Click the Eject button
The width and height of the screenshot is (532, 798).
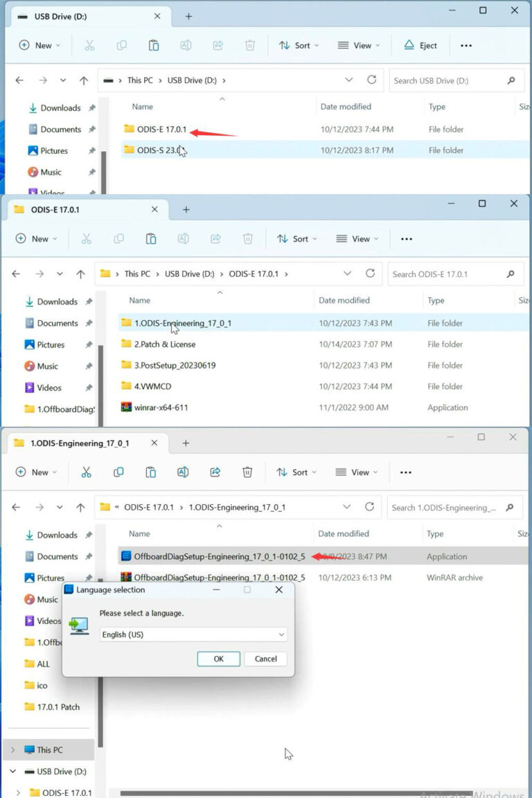click(x=420, y=46)
